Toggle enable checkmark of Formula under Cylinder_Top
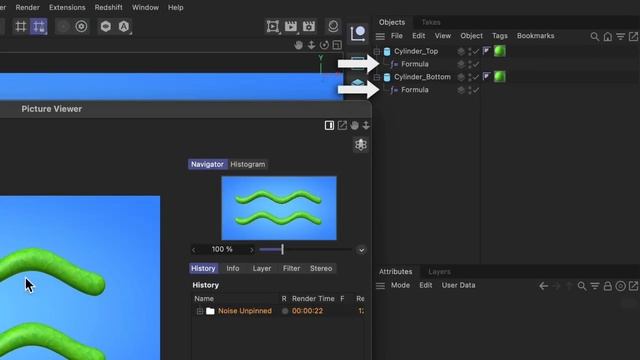The width and height of the screenshot is (640, 360). (x=476, y=64)
